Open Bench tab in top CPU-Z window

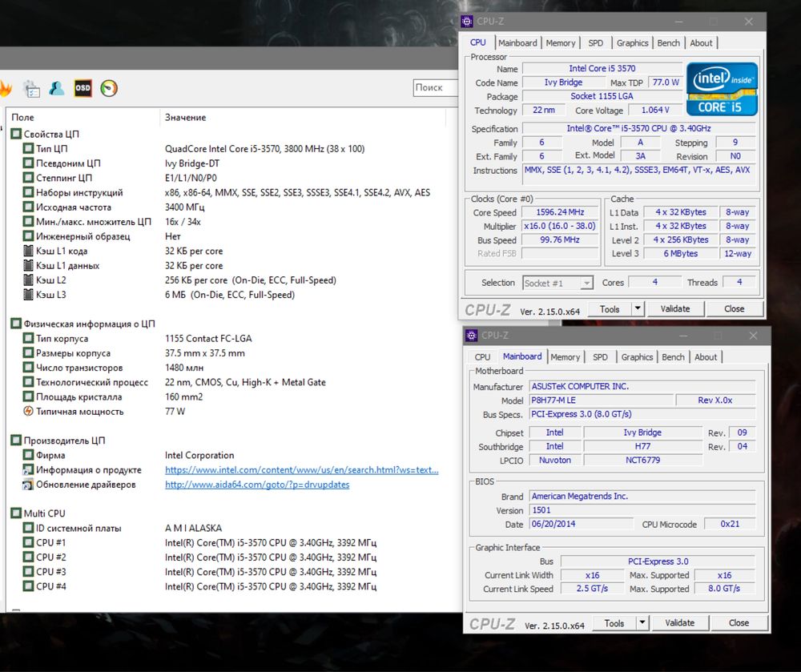(x=668, y=43)
